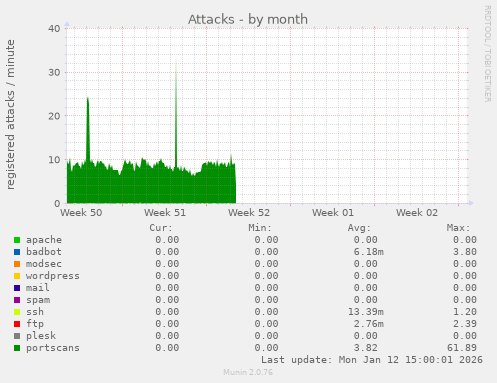497x383 pixels.
Task: Click badbot average value 6.18m
Action: coord(369,252)
